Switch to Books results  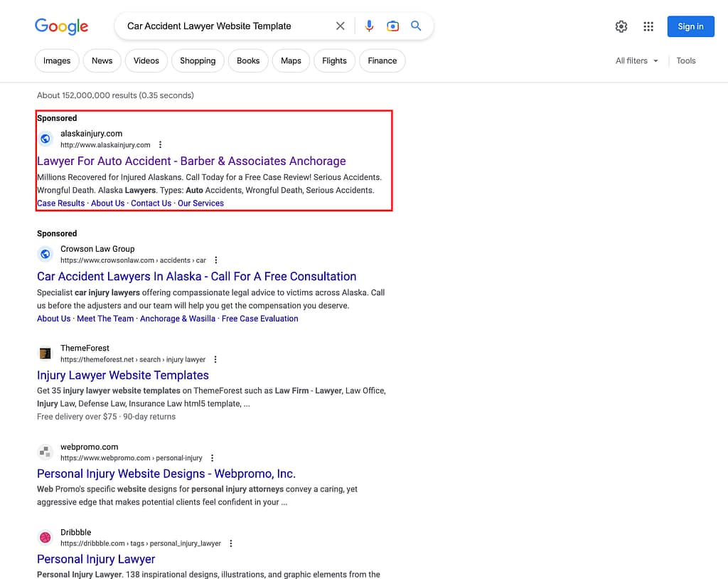(x=248, y=61)
